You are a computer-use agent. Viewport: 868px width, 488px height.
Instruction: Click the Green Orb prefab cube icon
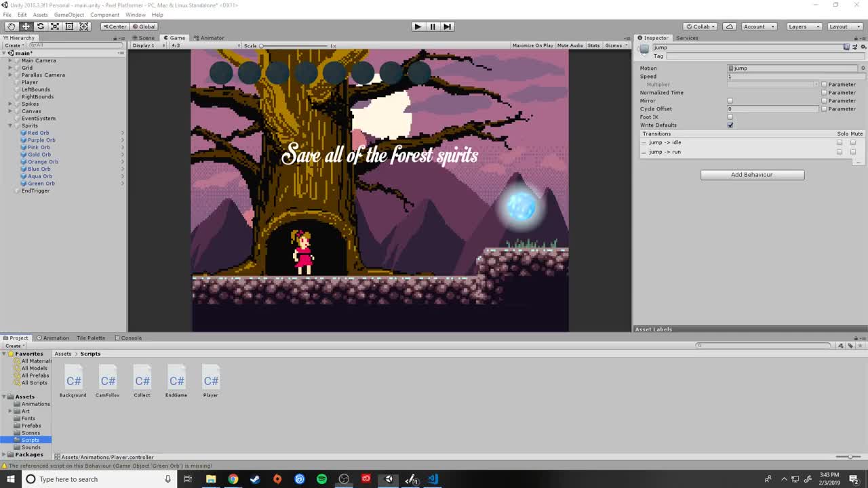click(x=24, y=183)
